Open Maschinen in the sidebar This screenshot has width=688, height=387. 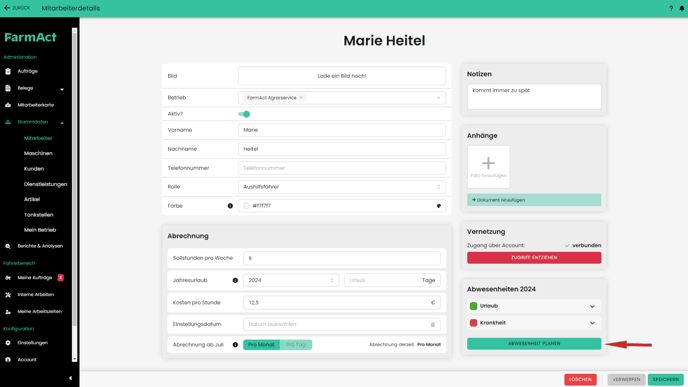point(38,153)
